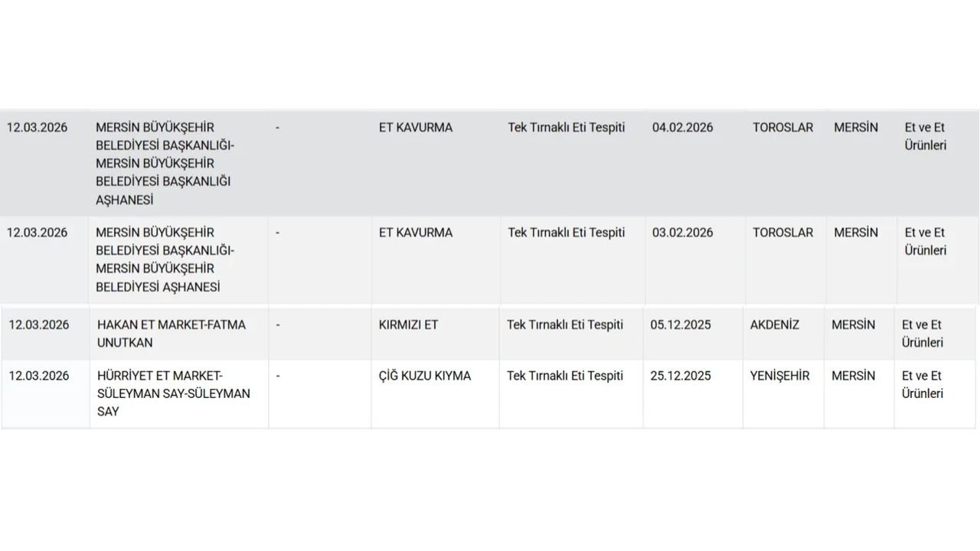The width and height of the screenshot is (980, 551).
Task: Select the ÇİĞ KUZU KIYMA product cell
Action: coord(424,376)
